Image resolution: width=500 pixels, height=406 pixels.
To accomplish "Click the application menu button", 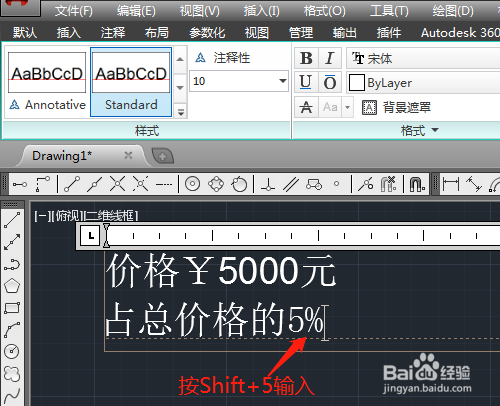I will click(20, 7).
